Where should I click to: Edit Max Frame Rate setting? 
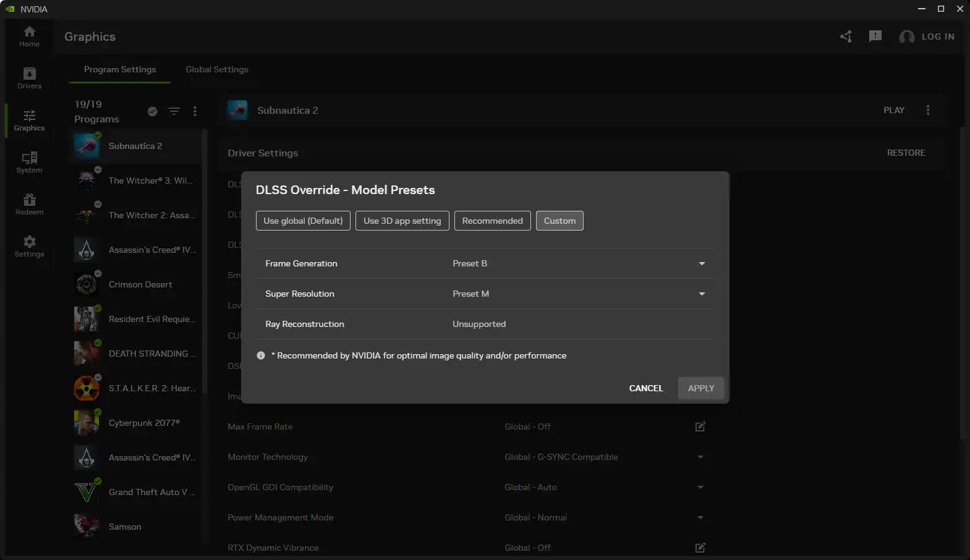700,426
